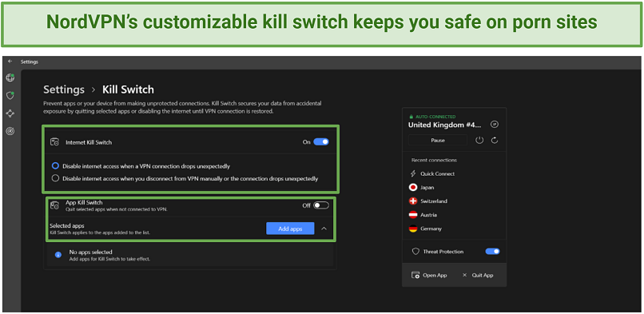644x314 pixels.
Task: Click the Germany flag icon
Action: click(x=413, y=229)
